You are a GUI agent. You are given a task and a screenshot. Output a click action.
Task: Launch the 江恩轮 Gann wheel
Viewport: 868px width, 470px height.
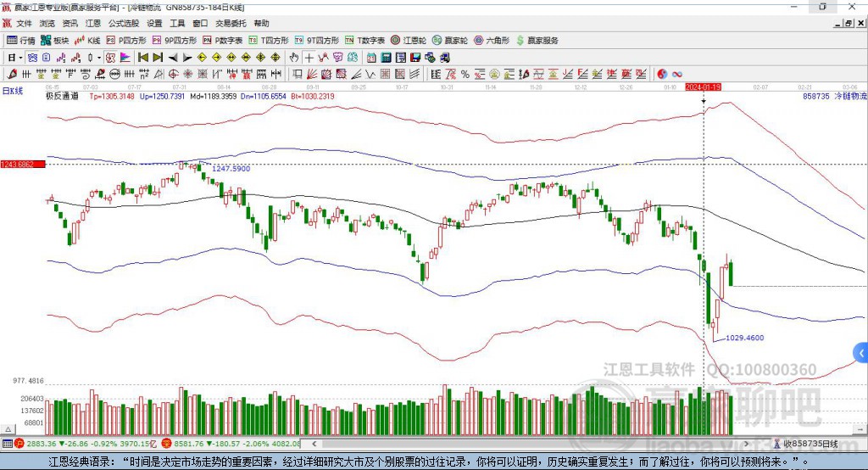(x=409, y=41)
